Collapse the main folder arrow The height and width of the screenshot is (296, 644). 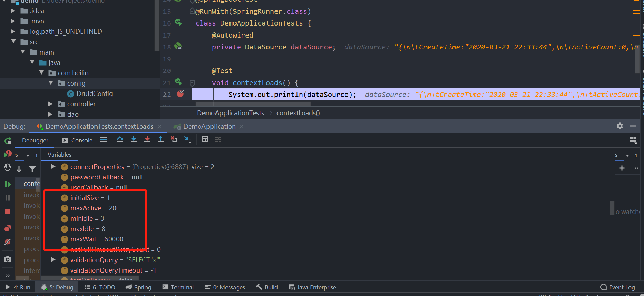(x=23, y=52)
